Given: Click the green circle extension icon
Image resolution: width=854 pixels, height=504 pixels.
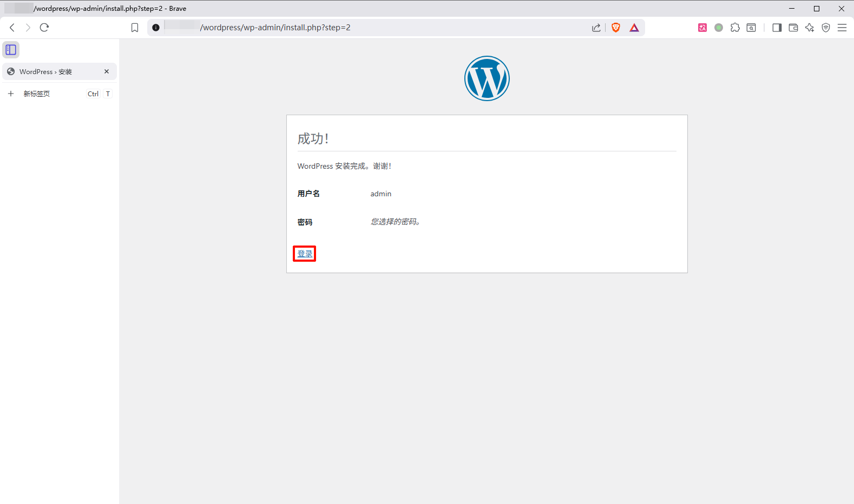Looking at the screenshot, I should pyautogui.click(x=719, y=28).
